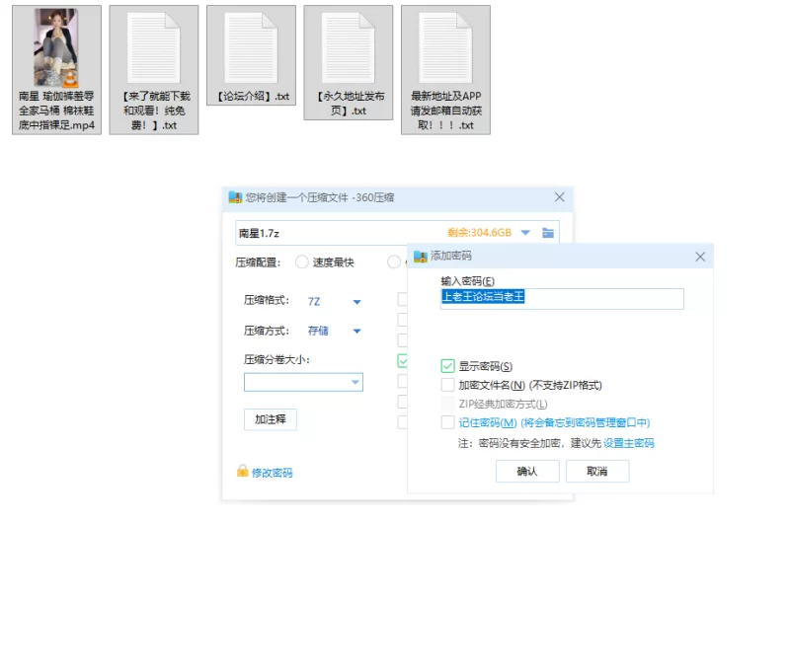
Task: Click the 加注释 button
Action: pyautogui.click(x=270, y=419)
